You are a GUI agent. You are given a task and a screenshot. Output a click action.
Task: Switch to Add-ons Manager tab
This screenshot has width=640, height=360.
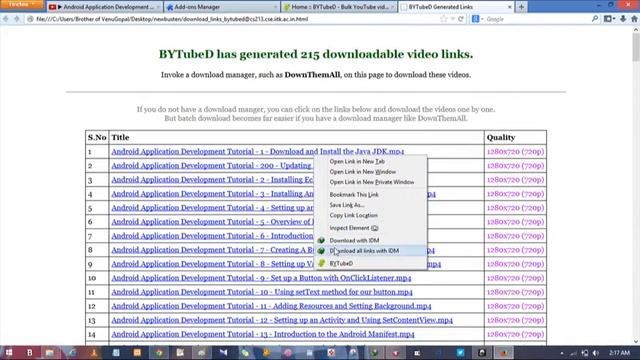point(222,7)
